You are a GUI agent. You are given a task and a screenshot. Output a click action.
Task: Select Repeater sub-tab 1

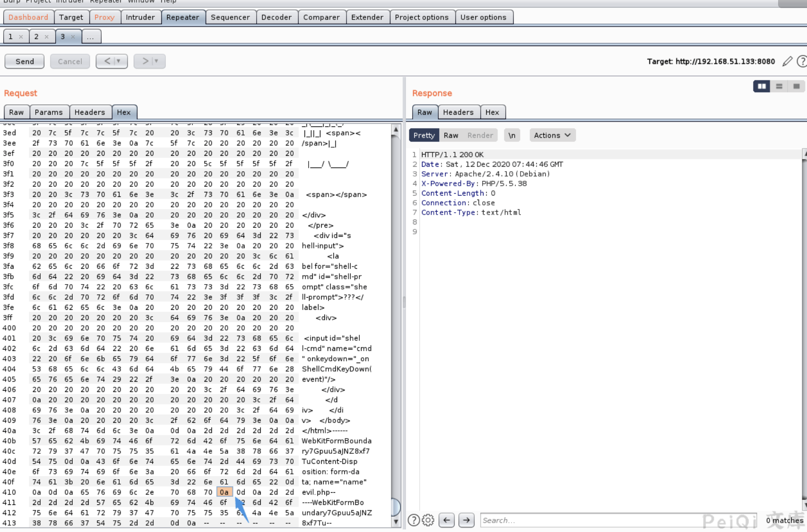click(x=10, y=37)
